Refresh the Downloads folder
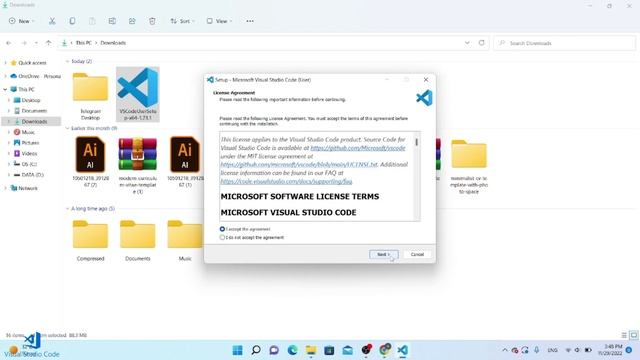The width and height of the screenshot is (640, 360). click(482, 43)
